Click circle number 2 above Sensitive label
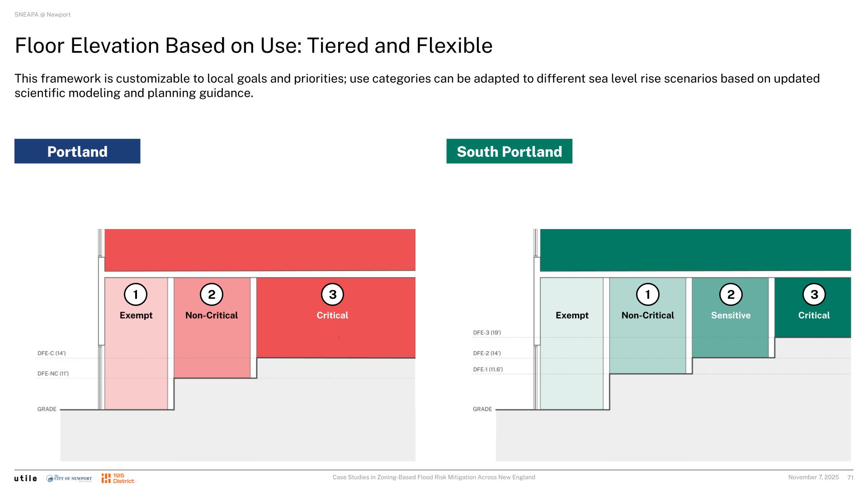This screenshot has height=488, width=868. coord(731,295)
